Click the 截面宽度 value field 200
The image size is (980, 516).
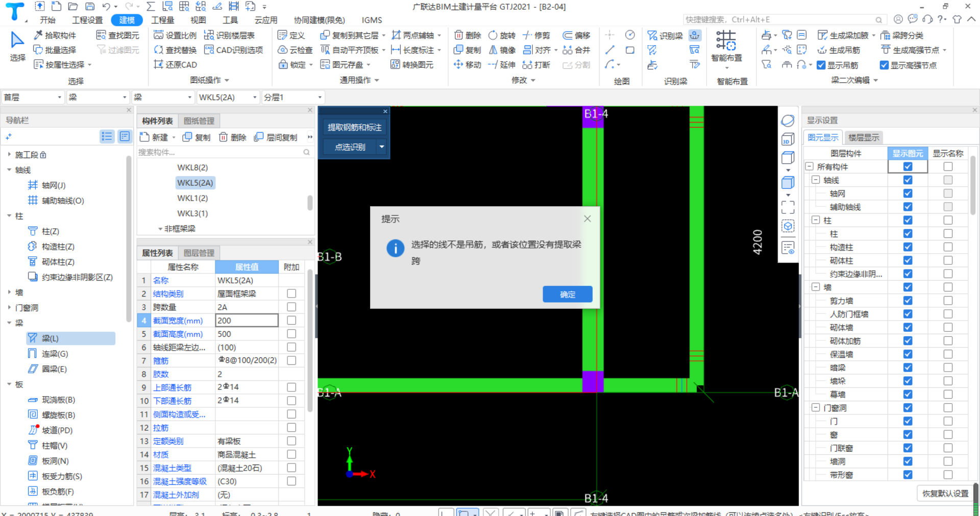[x=247, y=321]
